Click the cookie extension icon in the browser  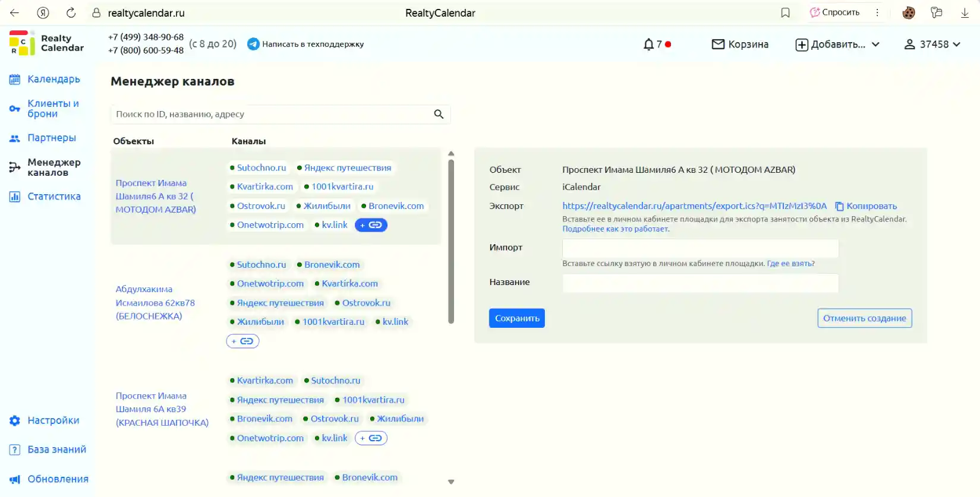pyautogui.click(x=908, y=12)
